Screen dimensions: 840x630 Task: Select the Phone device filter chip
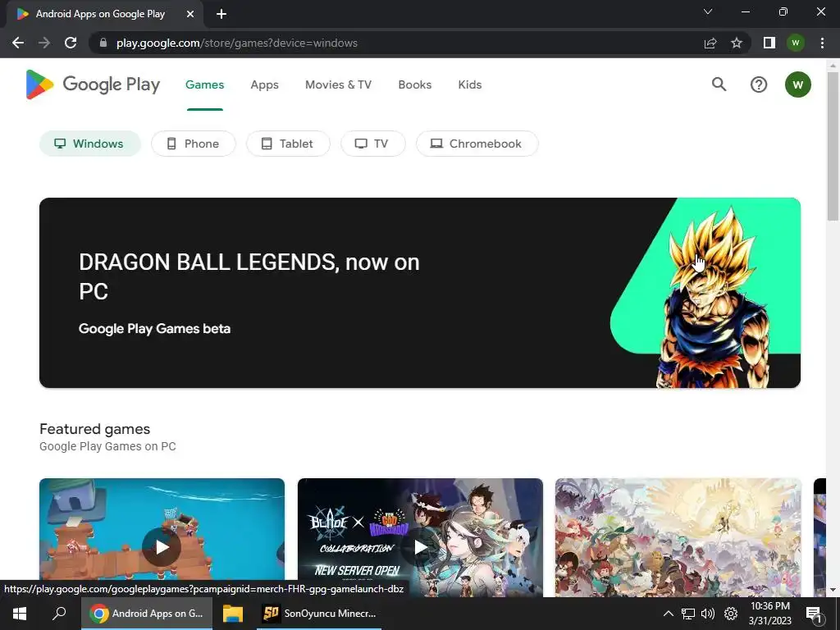pyautogui.click(x=194, y=144)
